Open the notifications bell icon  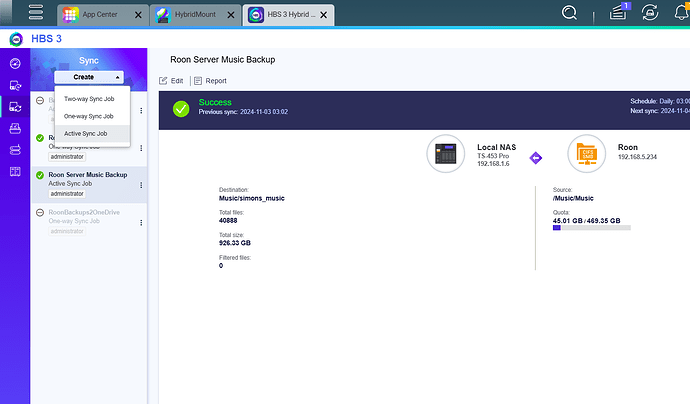point(682,12)
